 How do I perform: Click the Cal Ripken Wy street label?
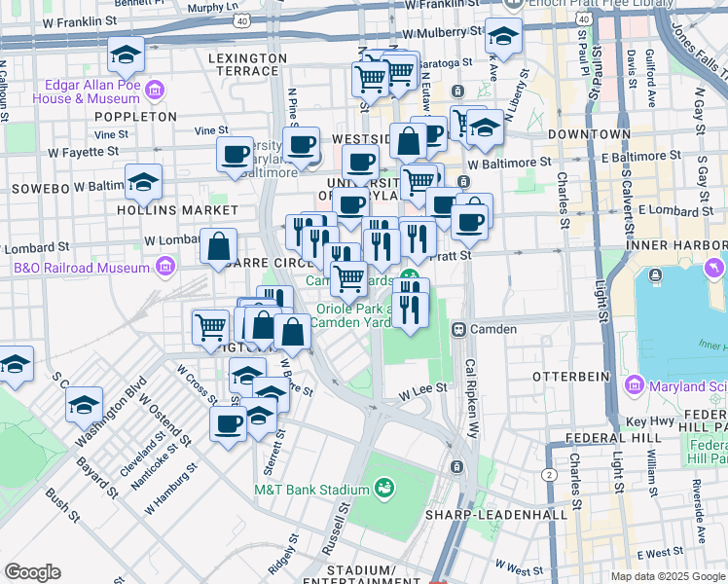471,398
